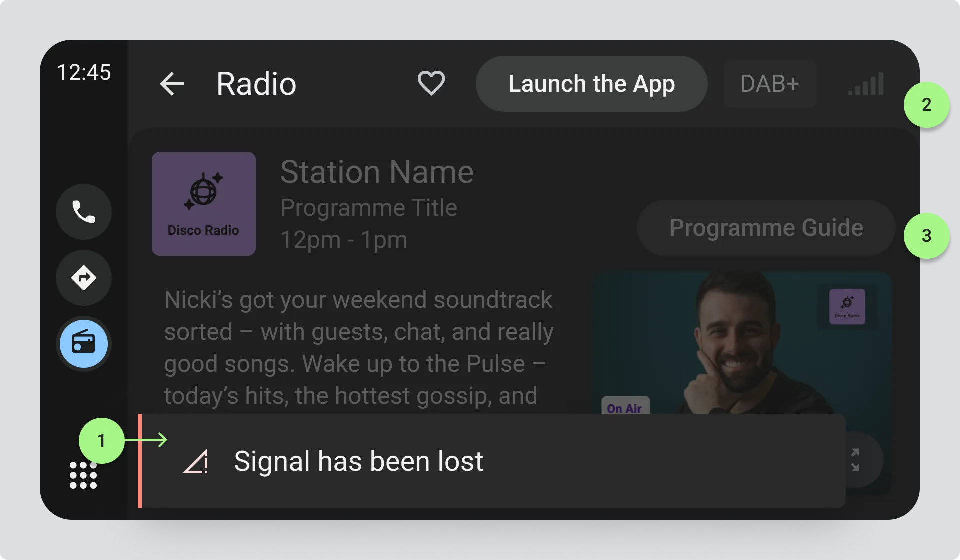Select the Radio page title
The image size is (960, 560).
pyautogui.click(x=256, y=84)
